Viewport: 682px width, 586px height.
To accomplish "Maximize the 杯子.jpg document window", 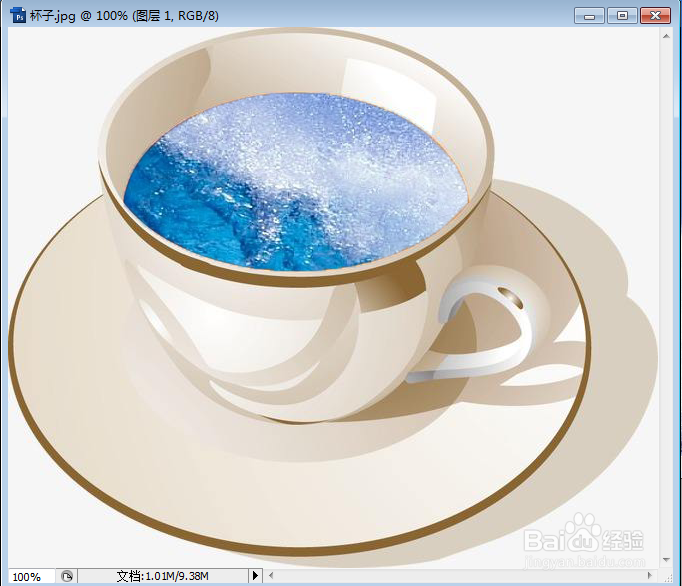I will 622,16.
